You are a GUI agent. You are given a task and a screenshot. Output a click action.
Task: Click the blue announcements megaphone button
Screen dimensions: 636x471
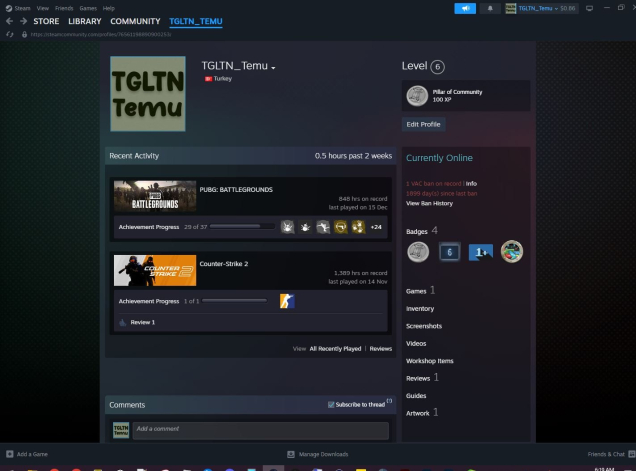(x=465, y=8)
